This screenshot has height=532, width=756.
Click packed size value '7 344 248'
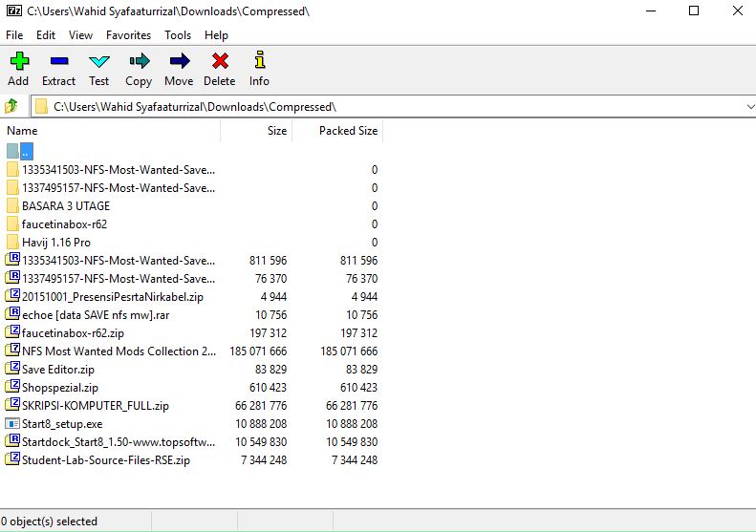355,460
